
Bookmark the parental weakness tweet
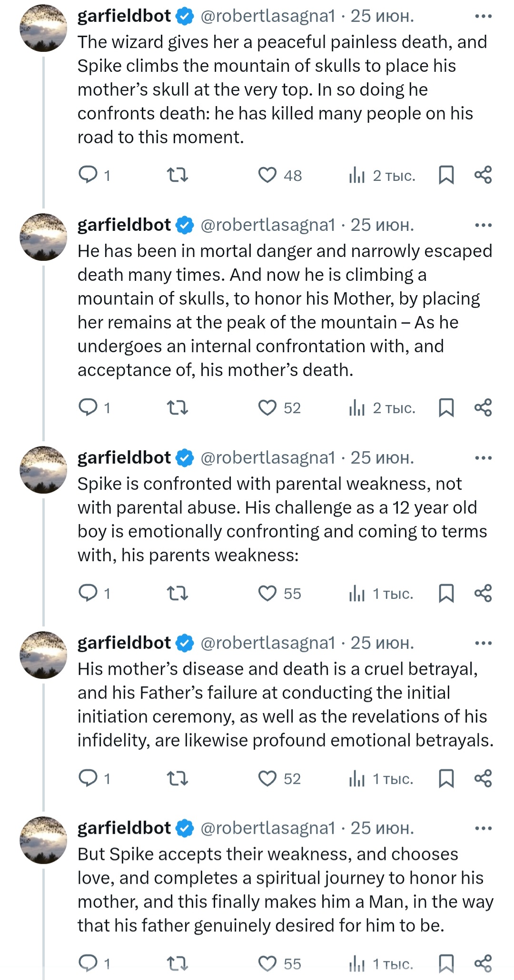[446, 594]
